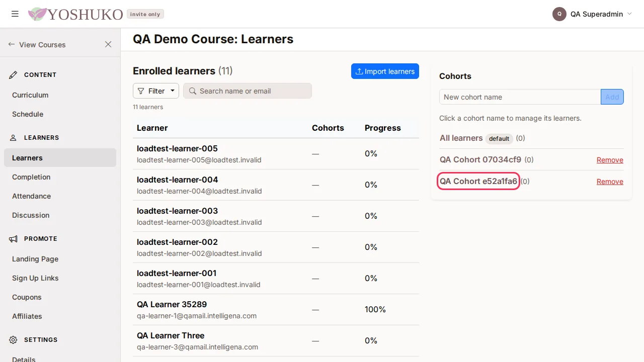The image size is (644, 362).
Task: Navigate to Attendance
Action: click(x=60, y=196)
